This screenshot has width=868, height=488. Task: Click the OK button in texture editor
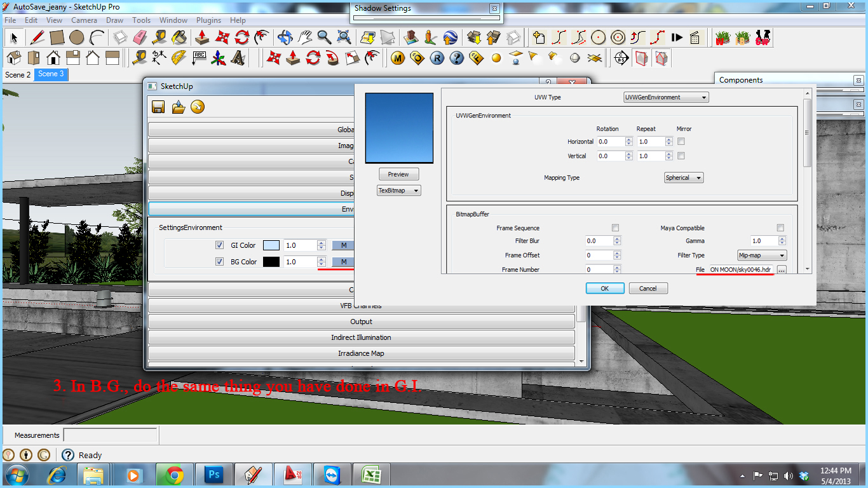coord(604,288)
